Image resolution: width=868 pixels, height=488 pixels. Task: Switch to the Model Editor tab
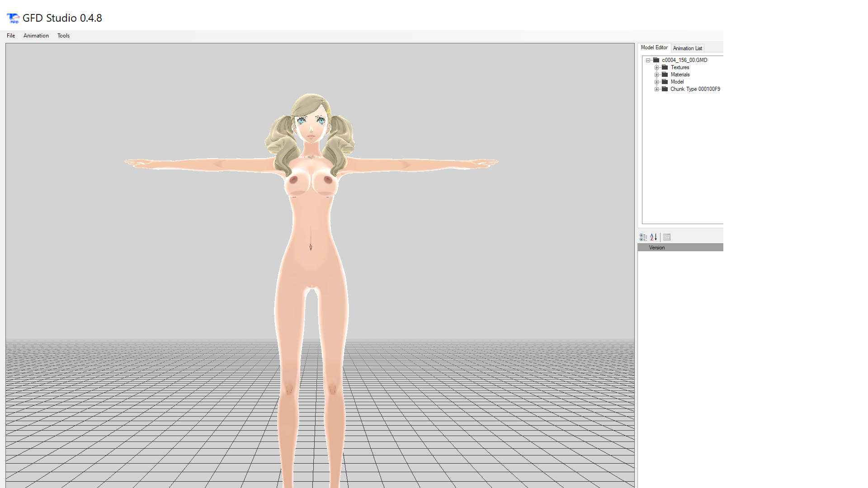(x=654, y=47)
